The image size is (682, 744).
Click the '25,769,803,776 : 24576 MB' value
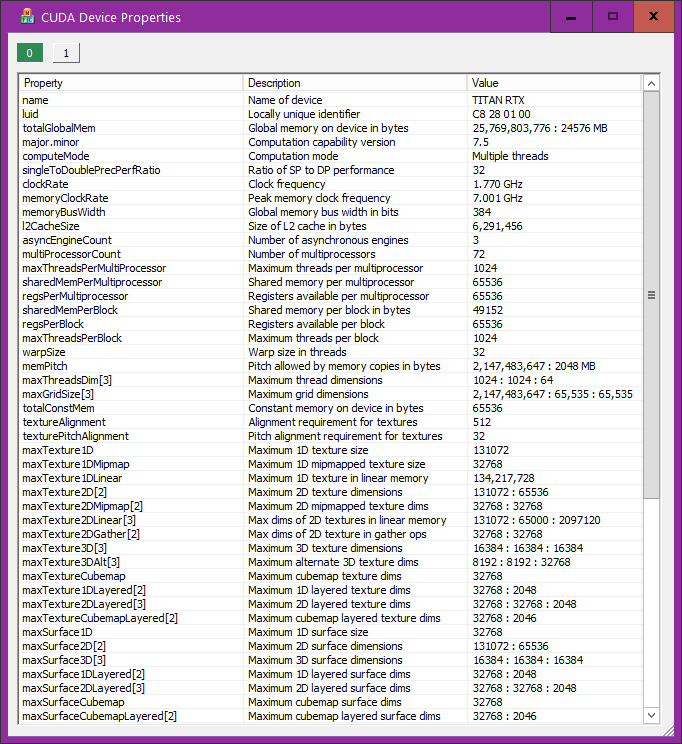[540, 128]
